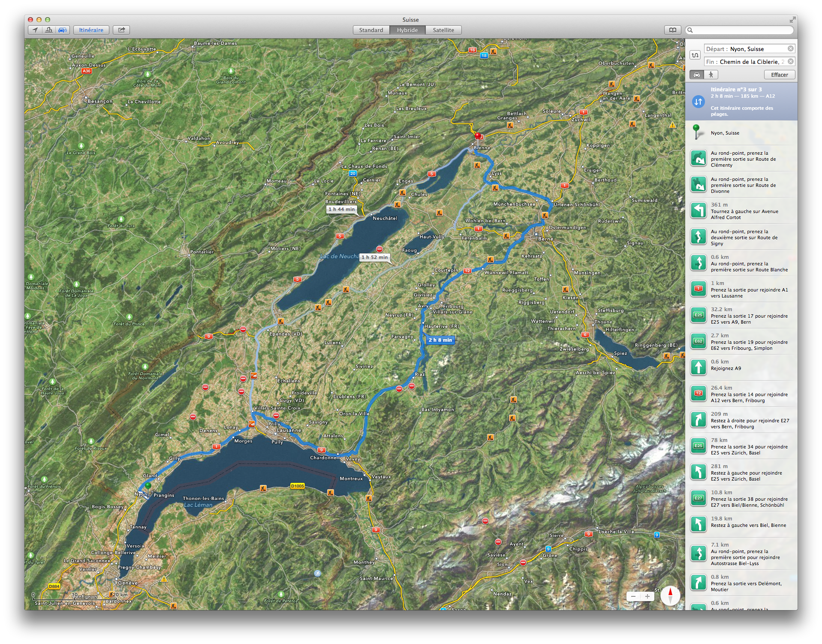Toggle the 3D buildings view icon
Image resolution: width=822 pixels, height=644 pixels.
click(49, 30)
